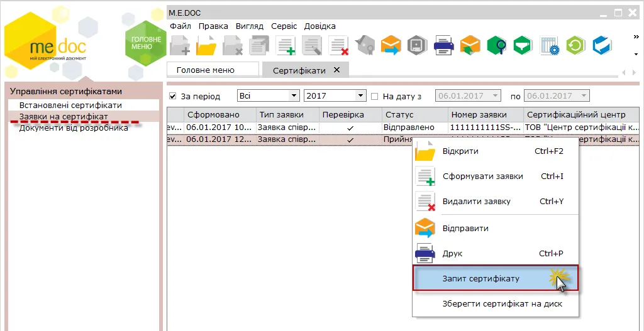Viewport: 644px width, 331px height.
Task: Click the green refresh hexagon icon
Action: coord(575,45)
